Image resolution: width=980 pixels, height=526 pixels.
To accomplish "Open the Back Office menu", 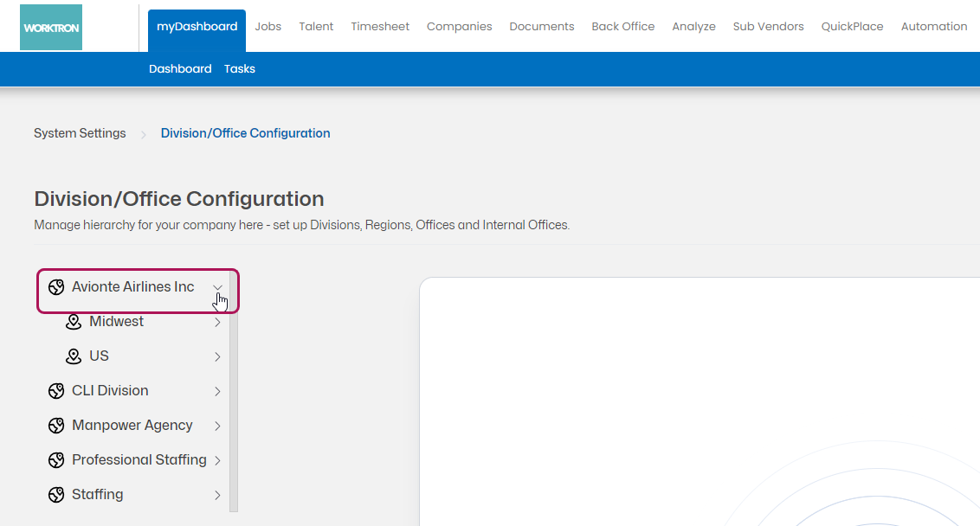I will point(623,27).
